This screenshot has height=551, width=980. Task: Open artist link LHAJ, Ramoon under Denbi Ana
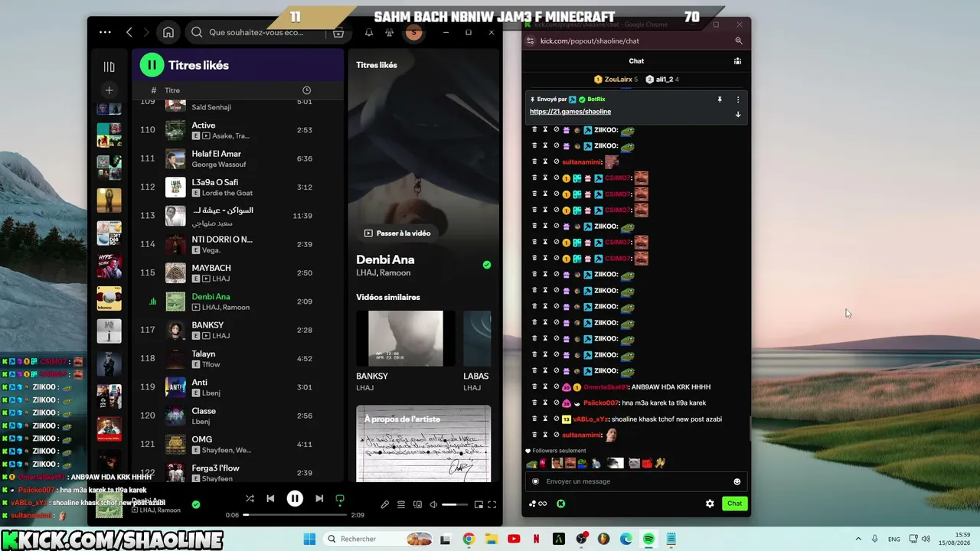pyautogui.click(x=384, y=273)
